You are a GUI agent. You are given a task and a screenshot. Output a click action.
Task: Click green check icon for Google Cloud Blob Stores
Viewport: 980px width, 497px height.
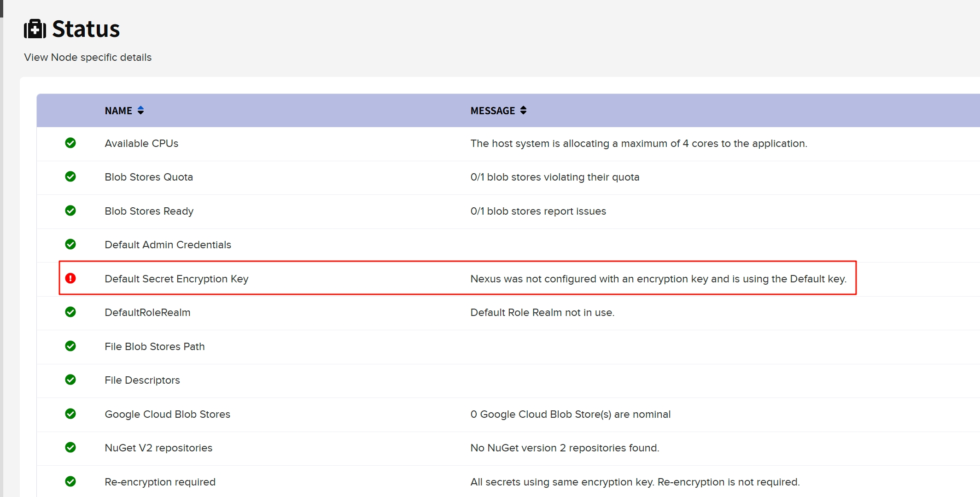click(x=70, y=414)
